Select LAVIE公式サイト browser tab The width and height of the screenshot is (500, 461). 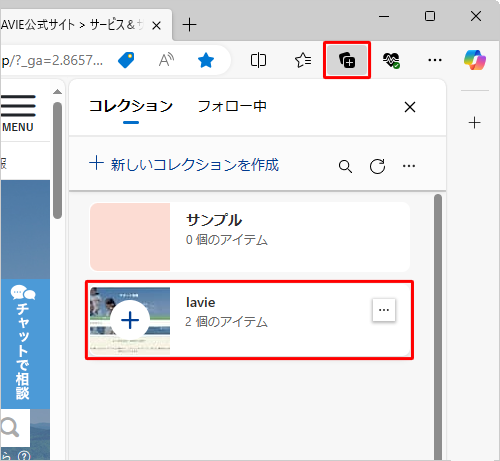click(x=72, y=25)
